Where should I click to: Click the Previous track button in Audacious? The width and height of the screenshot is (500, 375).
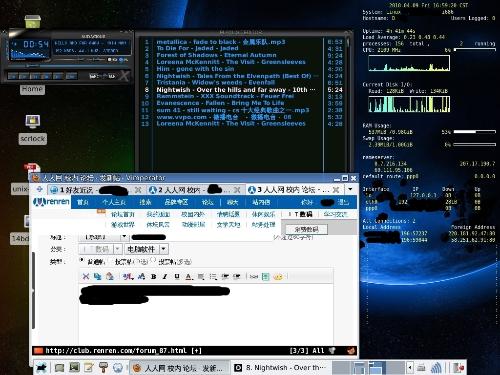12,76
